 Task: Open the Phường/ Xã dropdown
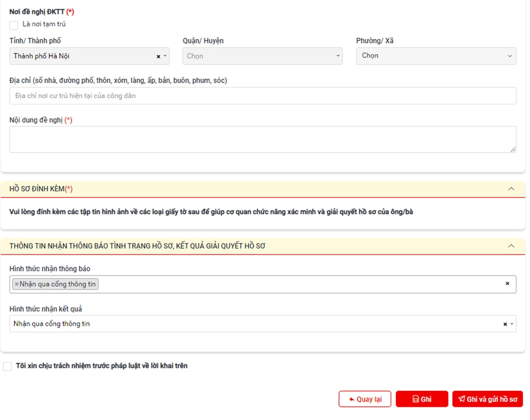click(435, 56)
